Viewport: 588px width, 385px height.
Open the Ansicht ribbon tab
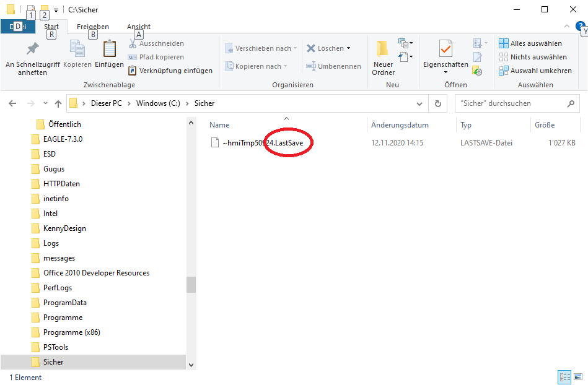point(139,27)
